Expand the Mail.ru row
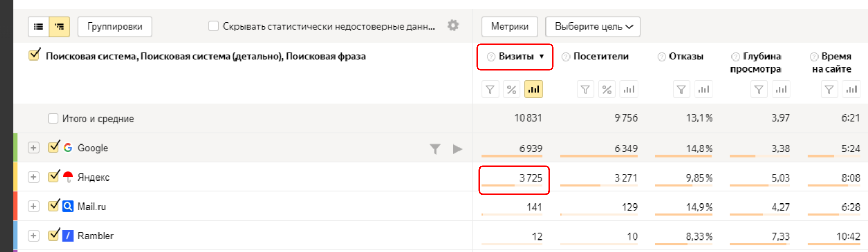The image size is (868, 252). tap(33, 206)
